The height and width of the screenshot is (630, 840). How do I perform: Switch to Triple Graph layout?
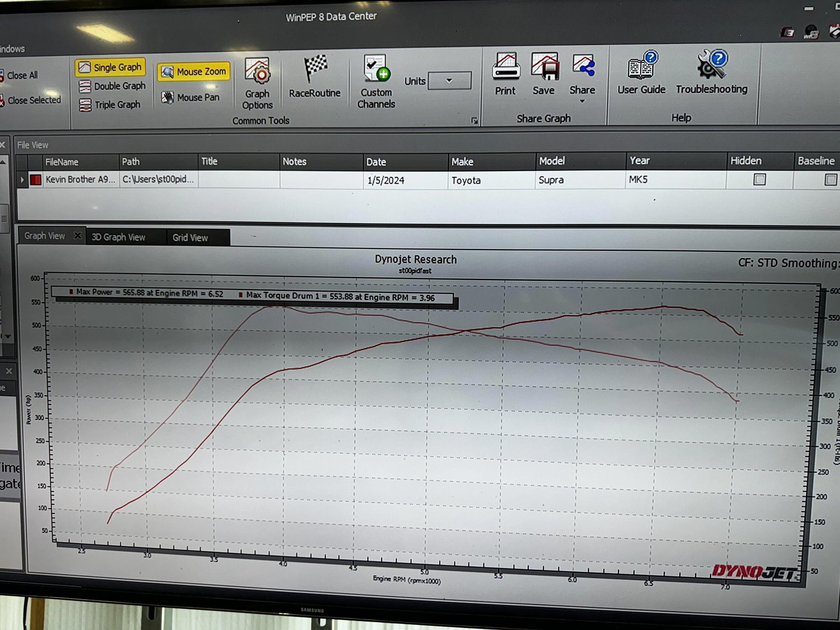pos(110,104)
